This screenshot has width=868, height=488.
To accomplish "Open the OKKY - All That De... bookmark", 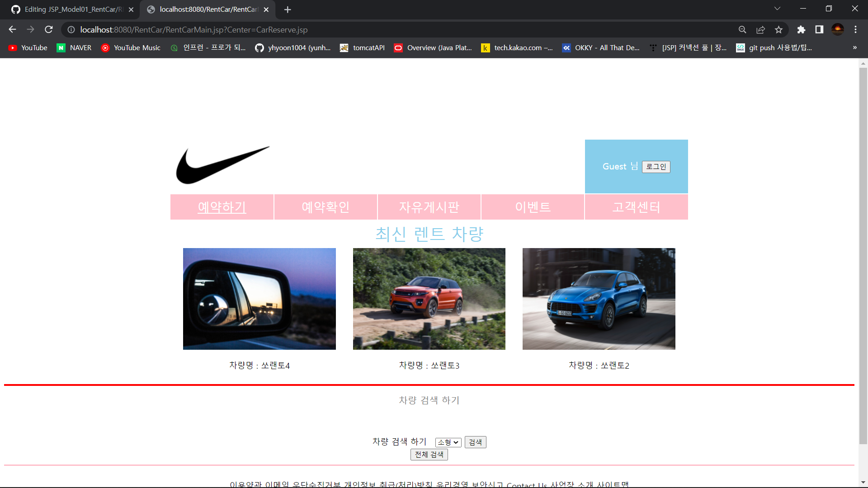I will [x=601, y=47].
